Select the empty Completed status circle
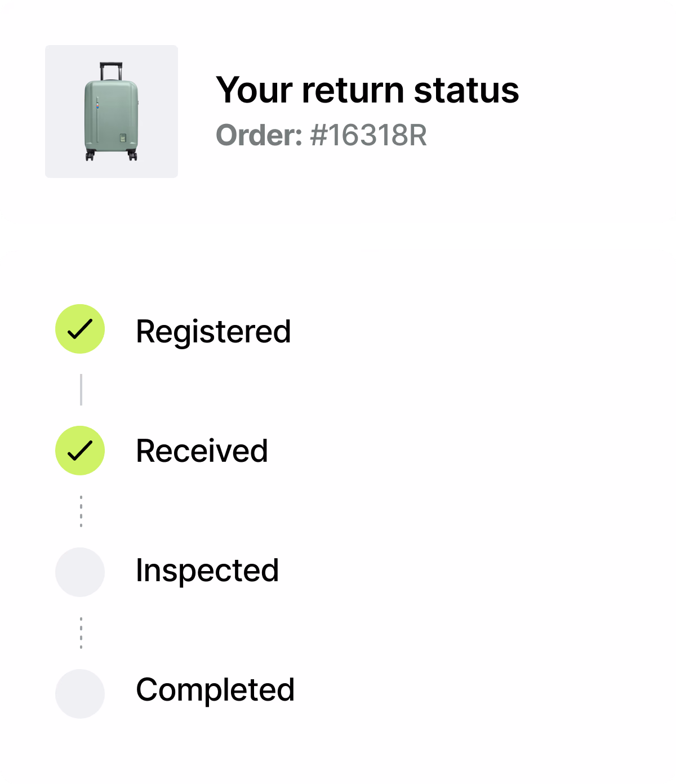This screenshot has height=784, width=676. (x=80, y=691)
